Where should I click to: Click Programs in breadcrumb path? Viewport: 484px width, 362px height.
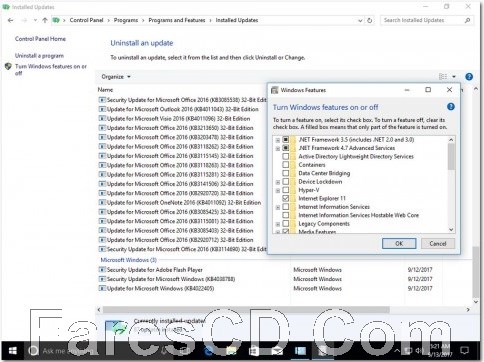[x=126, y=20]
